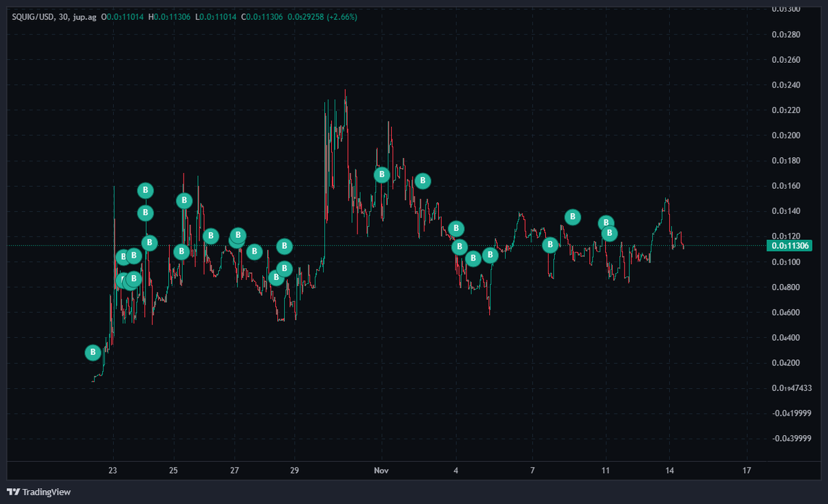Click the 25 date label on time axis
Image resolution: width=828 pixels, height=504 pixels.
click(174, 471)
